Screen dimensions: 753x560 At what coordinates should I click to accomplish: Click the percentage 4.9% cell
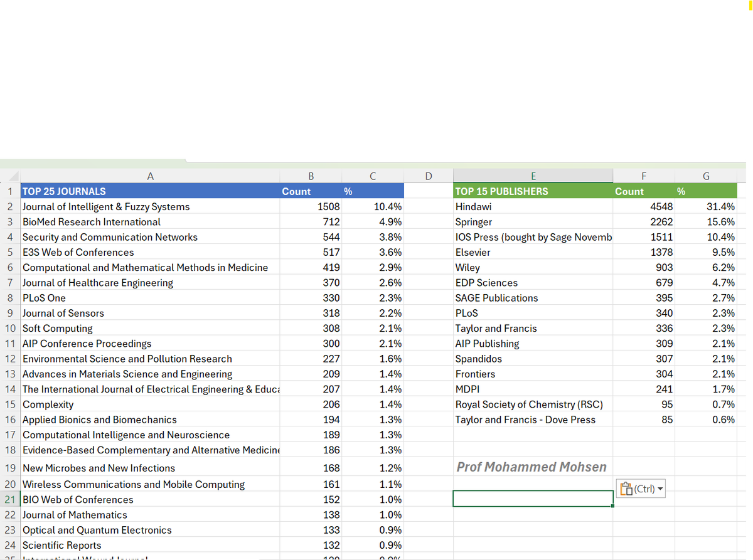click(x=373, y=221)
